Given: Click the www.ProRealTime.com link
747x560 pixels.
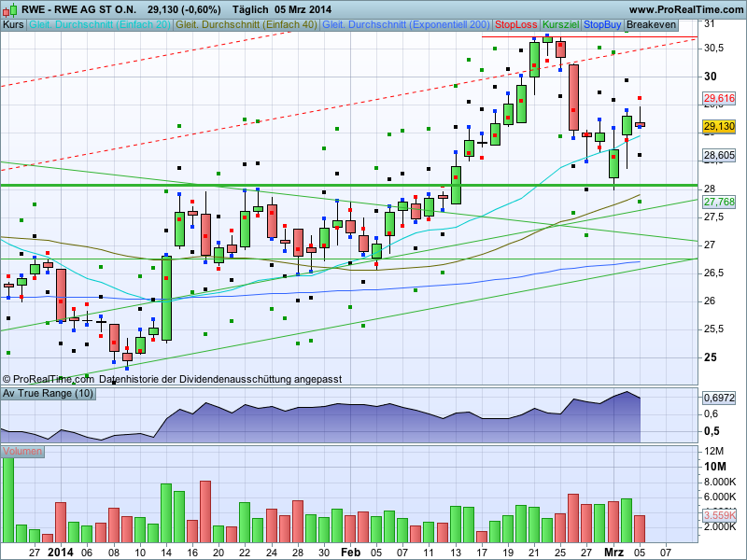Looking at the screenshot, I should (686, 9).
